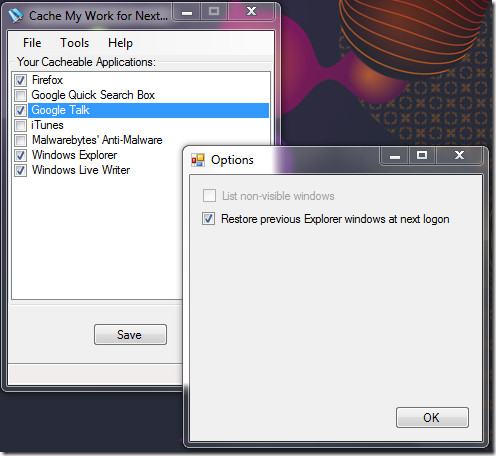Close the Options window
The width and height of the screenshot is (496, 456).
[459, 156]
